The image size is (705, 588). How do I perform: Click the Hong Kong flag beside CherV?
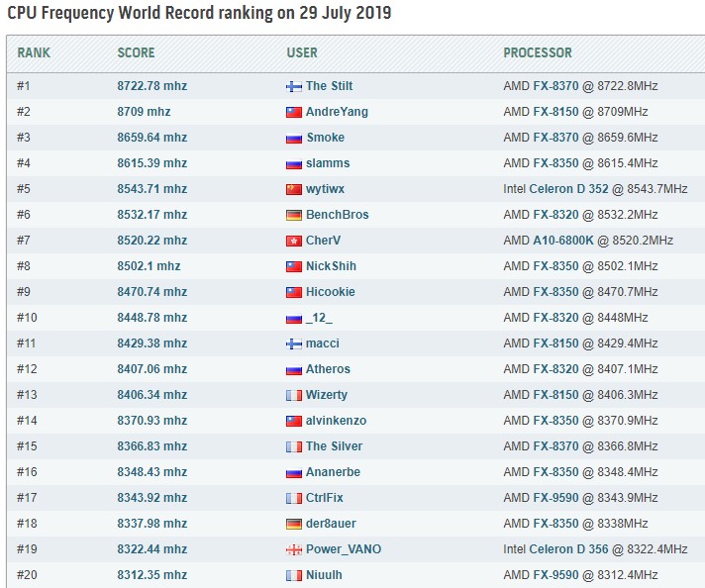(294, 241)
